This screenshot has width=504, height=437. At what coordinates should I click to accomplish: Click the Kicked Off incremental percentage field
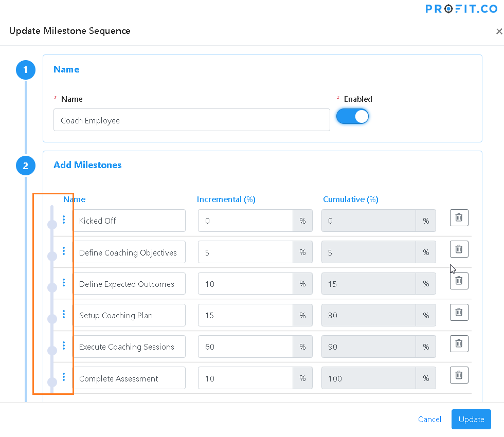tap(245, 221)
